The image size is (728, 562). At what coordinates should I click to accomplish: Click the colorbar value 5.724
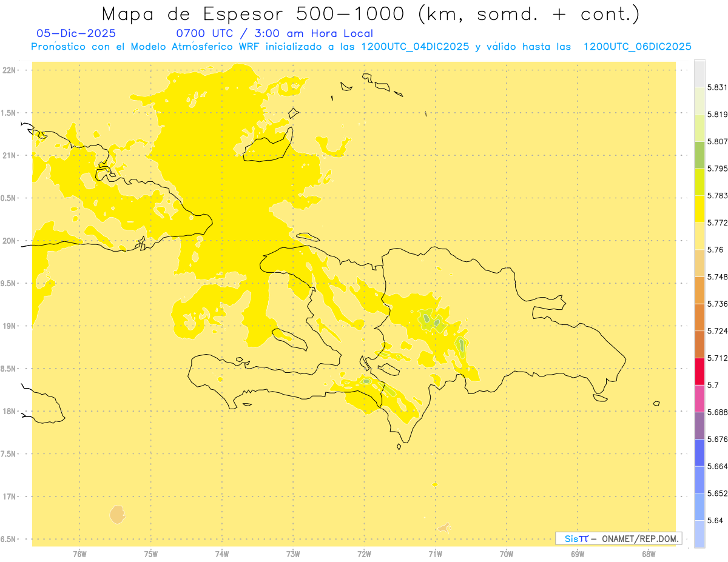(717, 331)
